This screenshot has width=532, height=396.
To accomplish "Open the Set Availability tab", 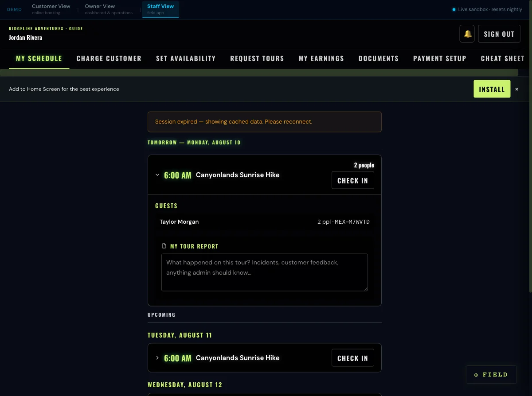I will click(186, 58).
